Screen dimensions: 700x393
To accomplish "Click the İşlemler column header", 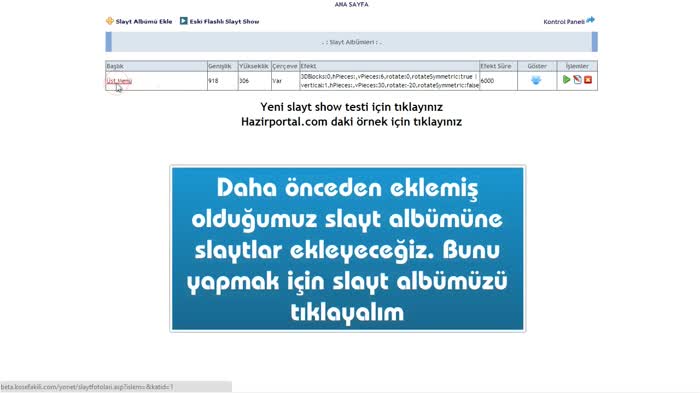I will [577, 66].
